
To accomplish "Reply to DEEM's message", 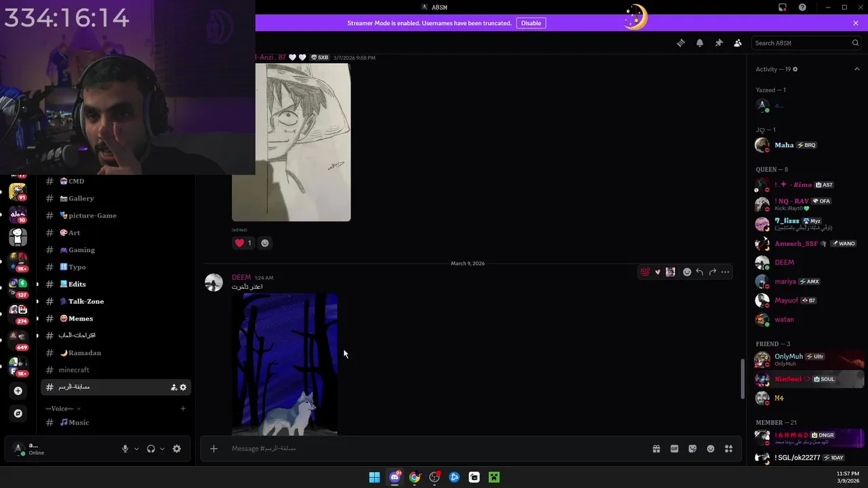I will pyautogui.click(x=700, y=272).
